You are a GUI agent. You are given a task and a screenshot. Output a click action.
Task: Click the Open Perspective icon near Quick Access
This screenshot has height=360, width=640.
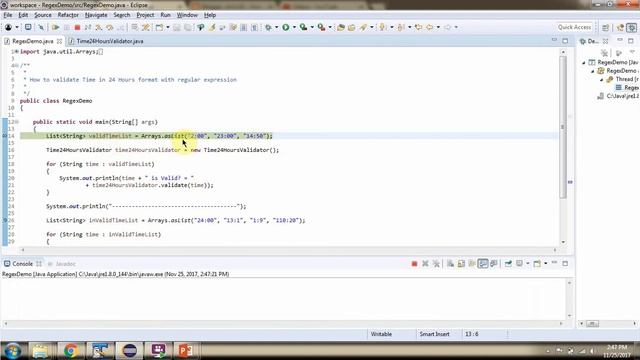pos(606,27)
